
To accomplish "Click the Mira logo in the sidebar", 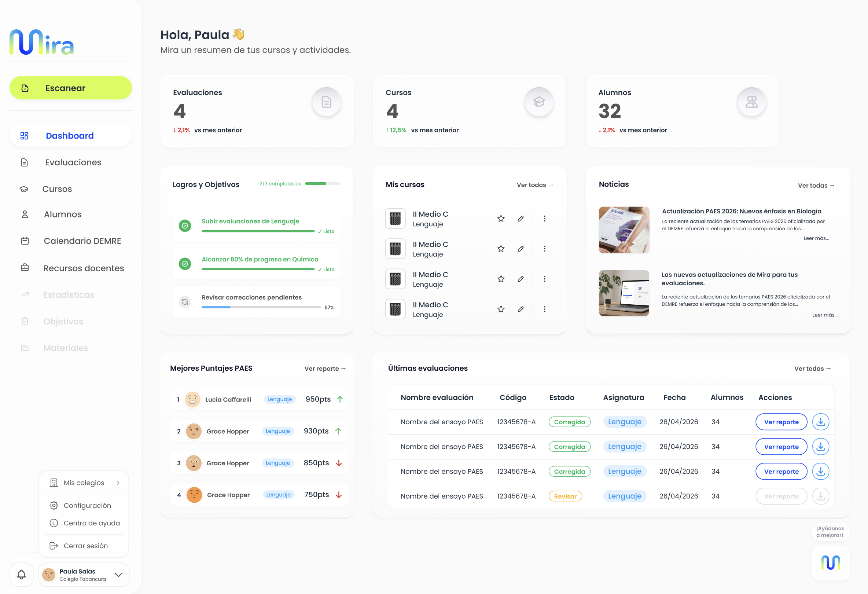I will click(x=41, y=42).
